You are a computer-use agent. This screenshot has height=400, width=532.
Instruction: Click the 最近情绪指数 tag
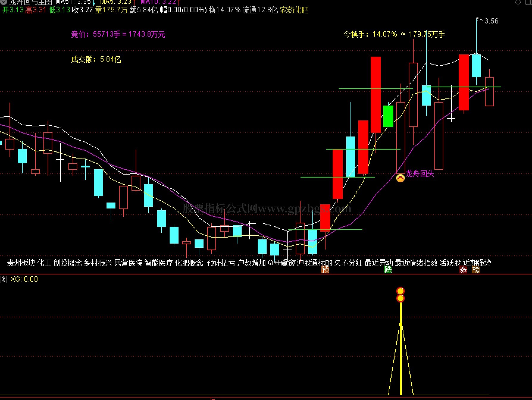(x=417, y=263)
